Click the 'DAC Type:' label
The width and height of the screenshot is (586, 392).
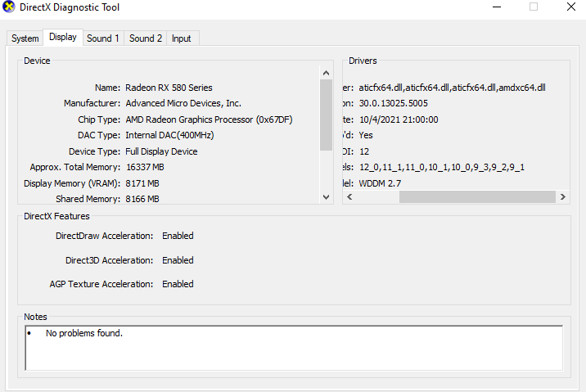pos(99,135)
